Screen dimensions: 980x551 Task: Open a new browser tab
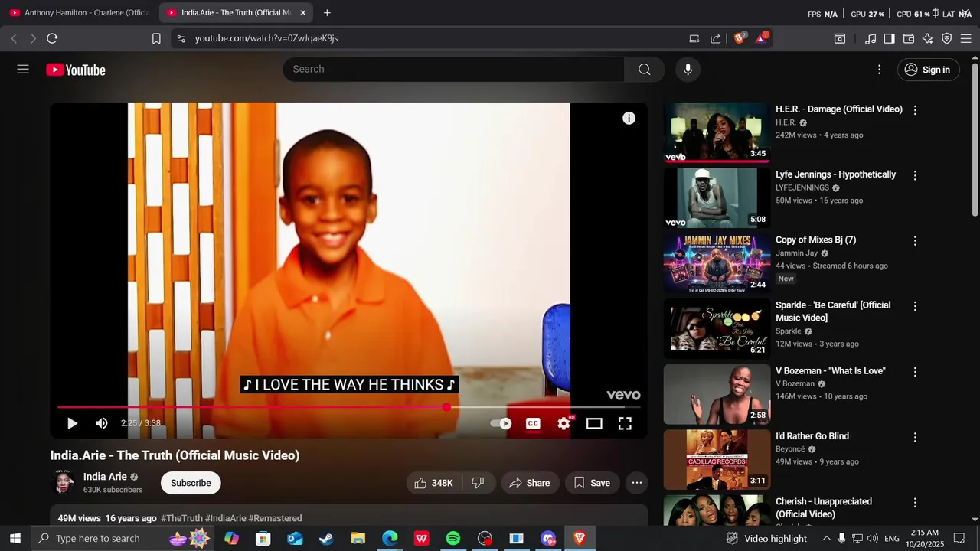coord(328,13)
